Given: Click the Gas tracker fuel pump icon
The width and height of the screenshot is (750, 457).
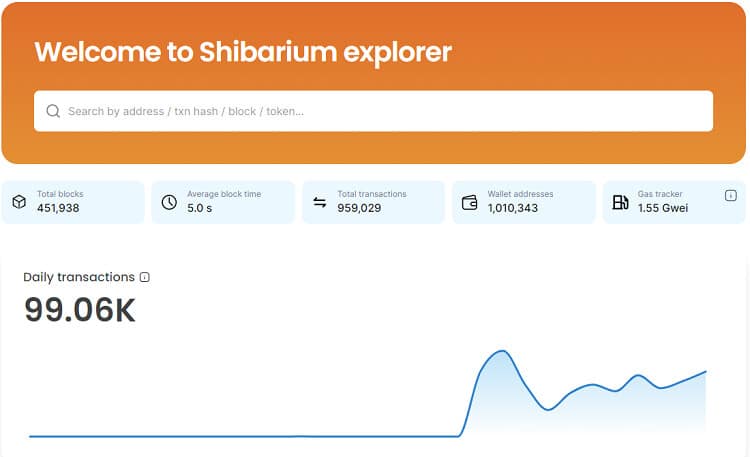Looking at the screenshot, I should click(620, 202).
